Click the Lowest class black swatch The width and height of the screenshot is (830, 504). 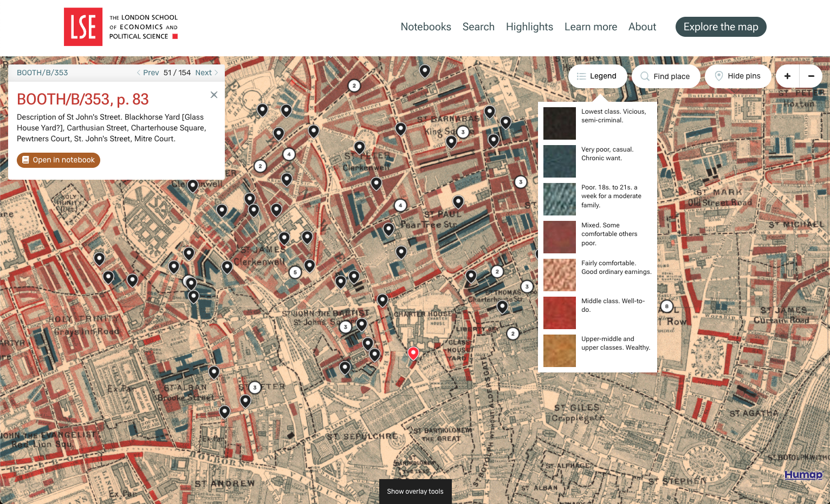click(x=560, y=123)
